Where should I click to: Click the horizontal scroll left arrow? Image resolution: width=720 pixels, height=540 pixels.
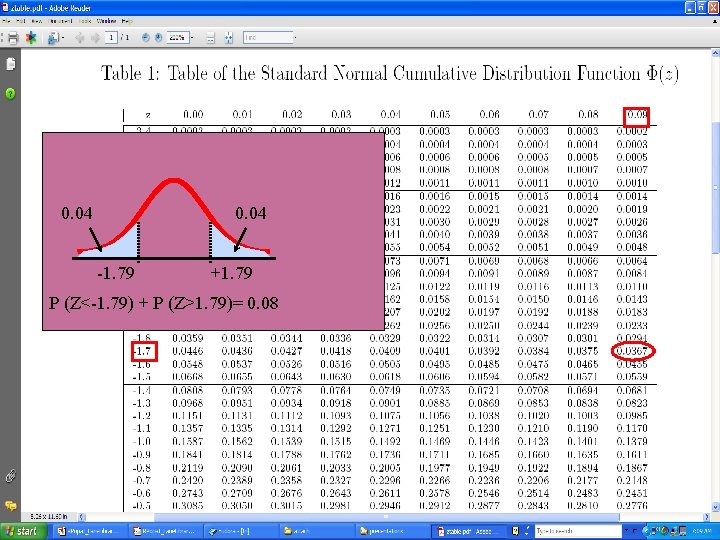pyautogui.click(x=82, y=517)
